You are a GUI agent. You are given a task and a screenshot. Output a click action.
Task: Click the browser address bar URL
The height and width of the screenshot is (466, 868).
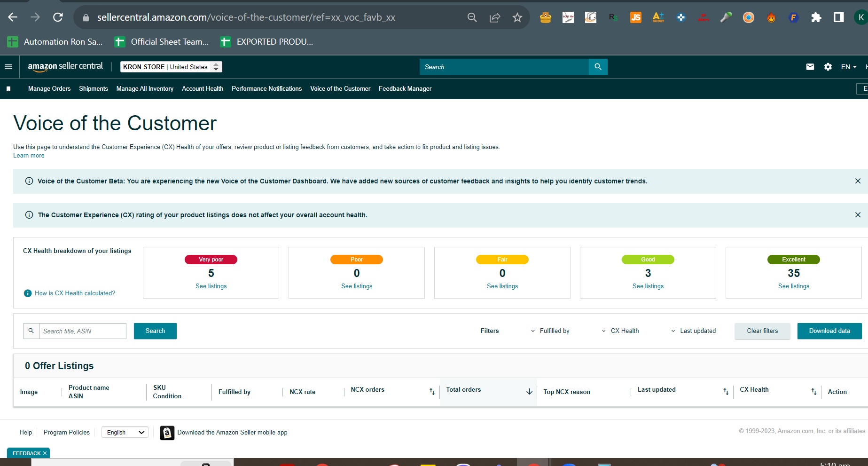tap(246, 17)
